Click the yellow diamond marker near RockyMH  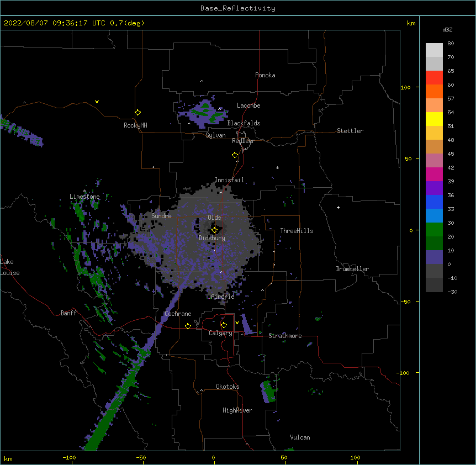(x=137, y=113)
